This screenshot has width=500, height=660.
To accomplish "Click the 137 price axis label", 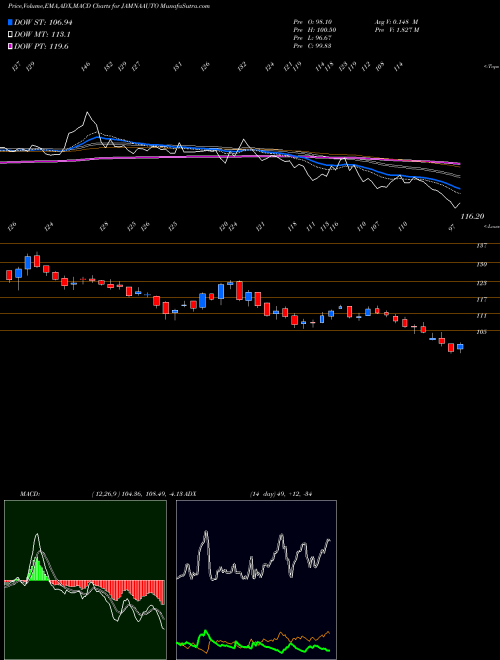I will pos(482,246).
